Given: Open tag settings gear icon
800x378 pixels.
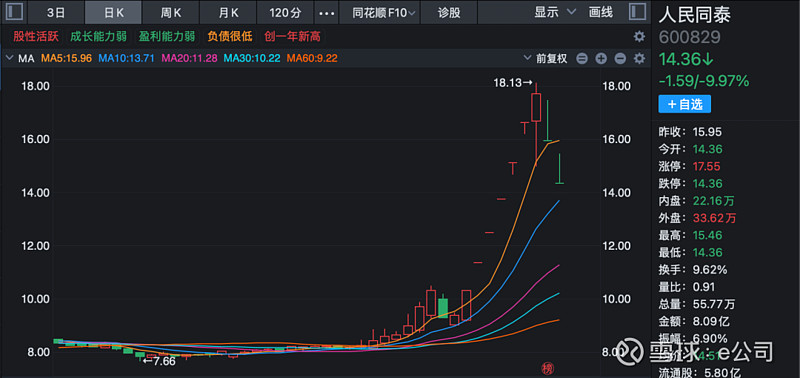Looking at the screenshot, I should pyautogui.click(x=639, y=37).
